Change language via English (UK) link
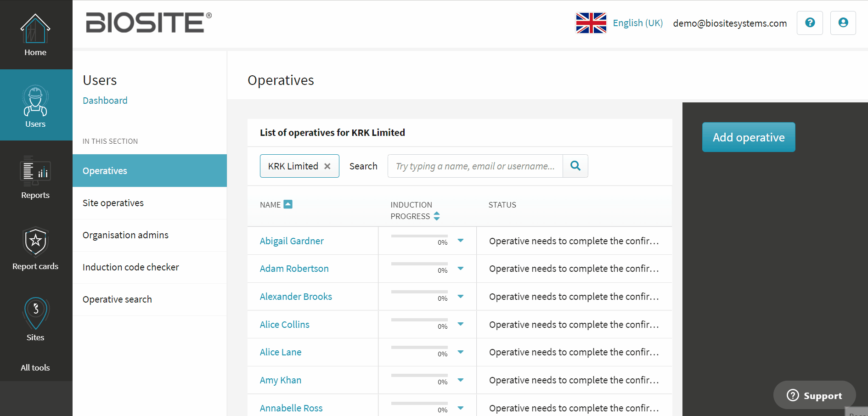 coord(638,23)
